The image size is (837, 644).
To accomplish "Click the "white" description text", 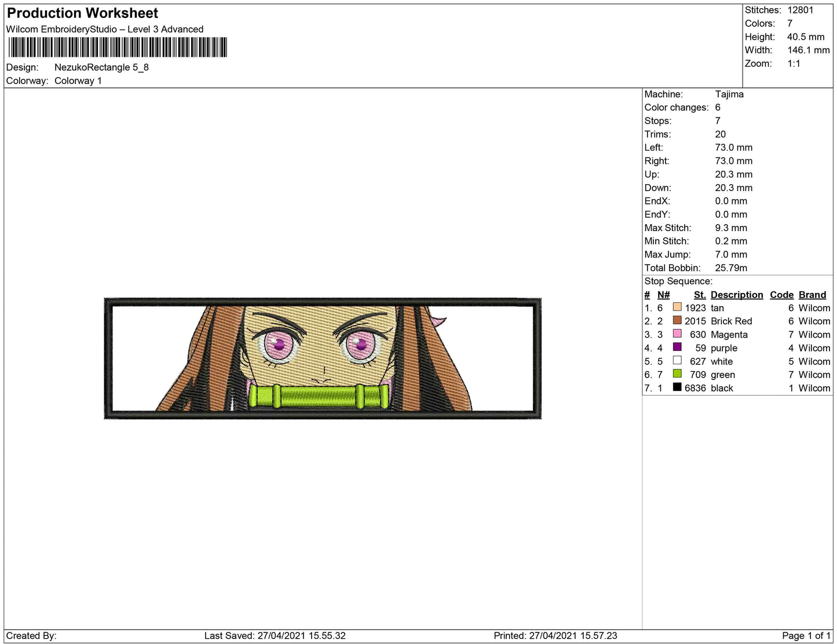I will coord(722,361).
